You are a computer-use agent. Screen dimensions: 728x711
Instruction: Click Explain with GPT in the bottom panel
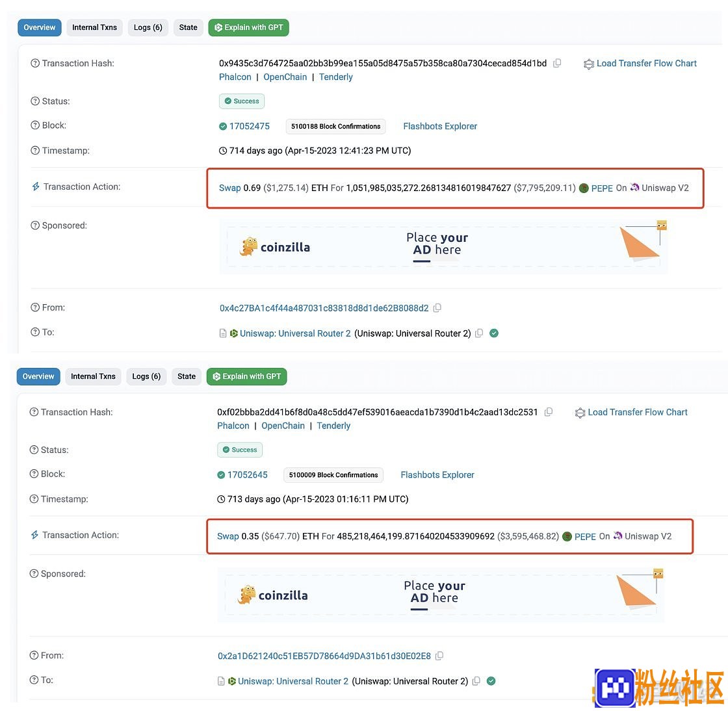[x=246, y=376]
